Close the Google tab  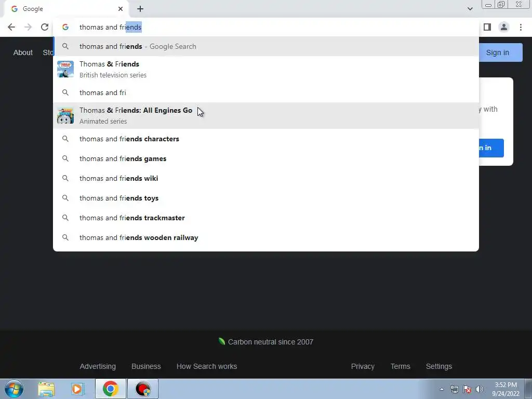pos(121,9)
